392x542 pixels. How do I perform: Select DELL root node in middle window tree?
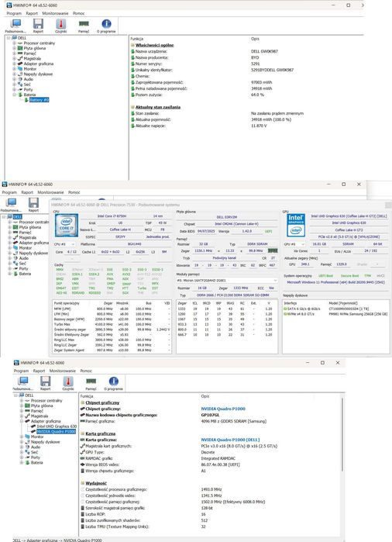(x=17, y=217)
